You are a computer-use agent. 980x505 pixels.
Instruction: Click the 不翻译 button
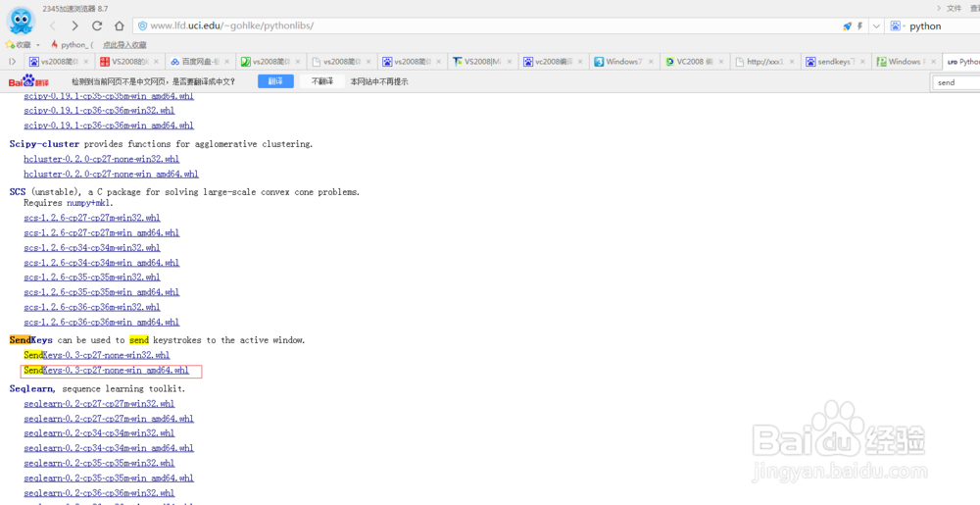click(x=321, y=81)
